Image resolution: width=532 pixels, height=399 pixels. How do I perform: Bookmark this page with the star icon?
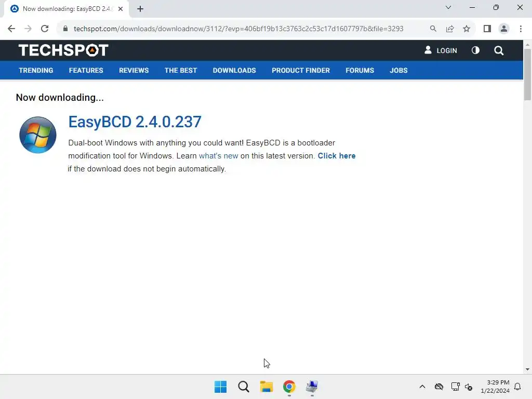click(467, 29)
